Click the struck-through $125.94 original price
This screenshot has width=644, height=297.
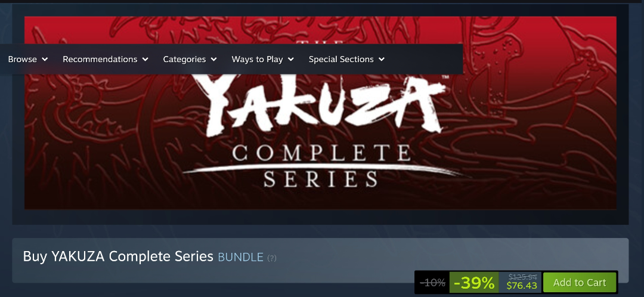522,277
